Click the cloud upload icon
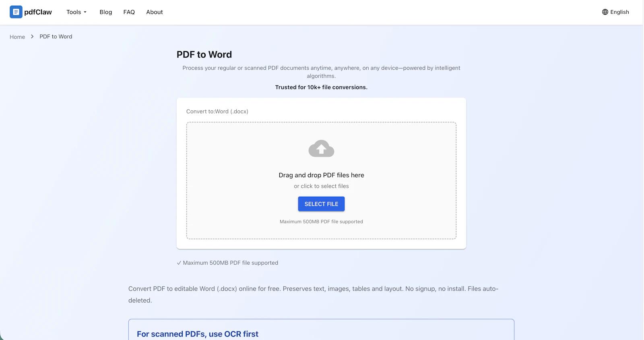The image size is (644, 340). [321, 149]
